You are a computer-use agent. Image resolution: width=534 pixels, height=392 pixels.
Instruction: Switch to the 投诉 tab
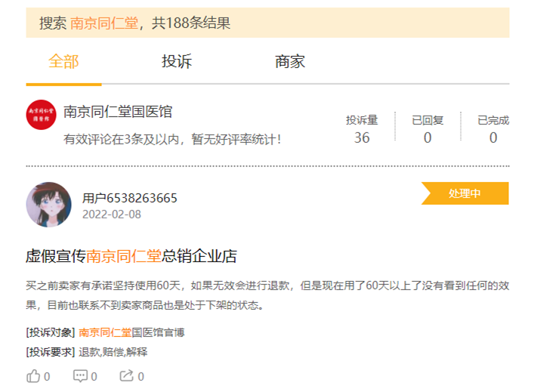[x=177, y=62]
